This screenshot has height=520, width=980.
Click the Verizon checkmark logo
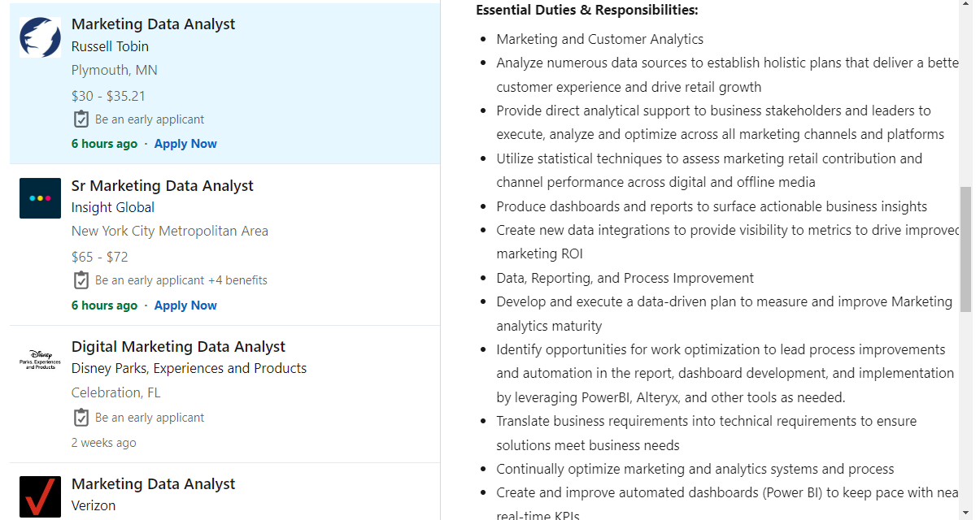pyautogui.click(x=40, y=496)
